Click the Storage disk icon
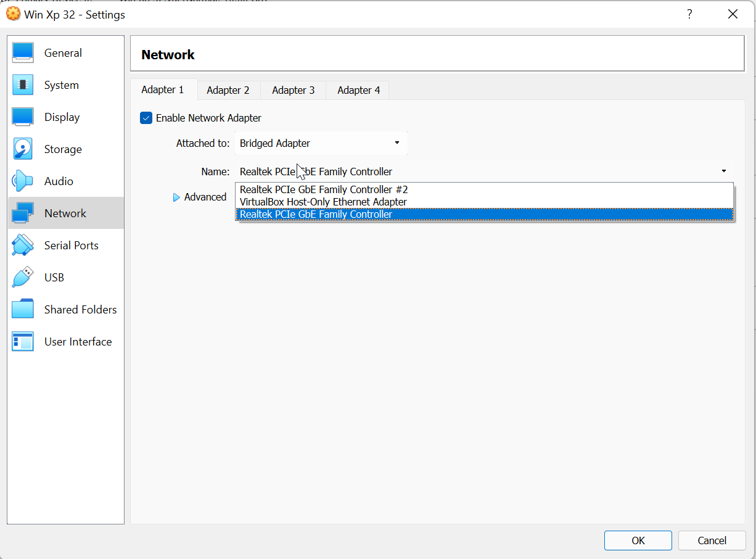Image resolution: width=756 pixels, height=559 pixels. point(23,149)
